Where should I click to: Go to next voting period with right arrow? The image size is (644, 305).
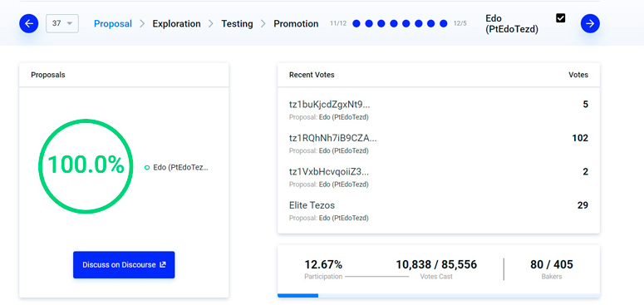590,23
